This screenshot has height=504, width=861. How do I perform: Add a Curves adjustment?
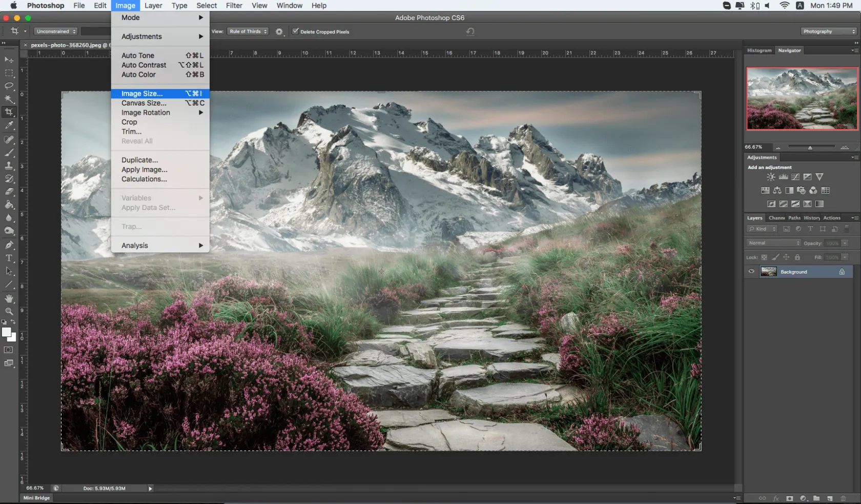[x=795, y=177]
